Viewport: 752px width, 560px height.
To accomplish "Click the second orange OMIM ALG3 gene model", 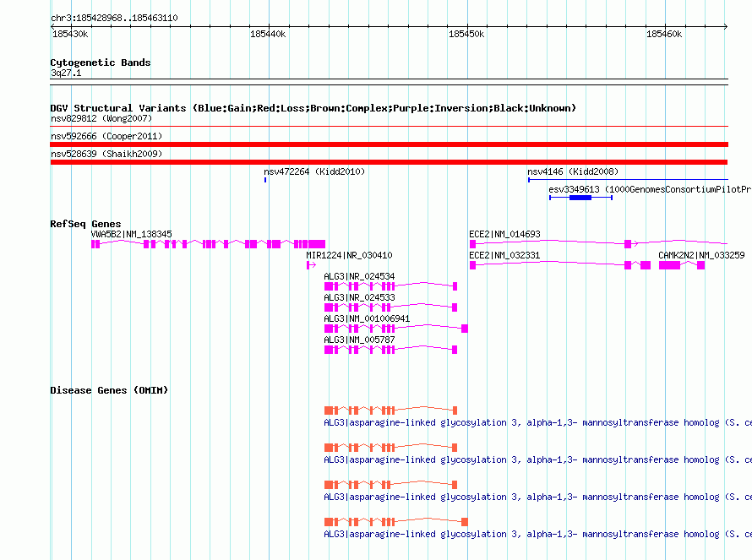I will pyautogui.click(x=391, y=448).
